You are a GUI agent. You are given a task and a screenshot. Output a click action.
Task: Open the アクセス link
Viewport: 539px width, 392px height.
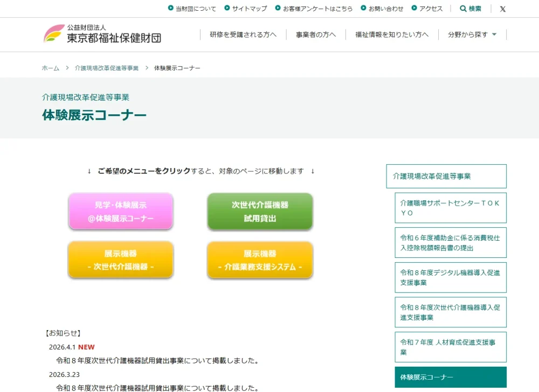pyautogui.click(x=431, y=9)
